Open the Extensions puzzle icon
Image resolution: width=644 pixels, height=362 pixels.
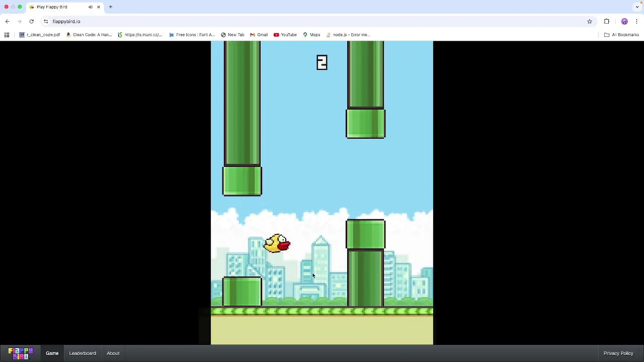tap(606, 22)
